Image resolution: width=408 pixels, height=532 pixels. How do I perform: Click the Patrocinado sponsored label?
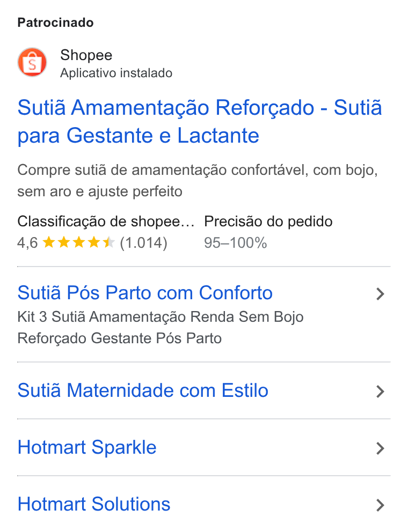pos(56,23)
